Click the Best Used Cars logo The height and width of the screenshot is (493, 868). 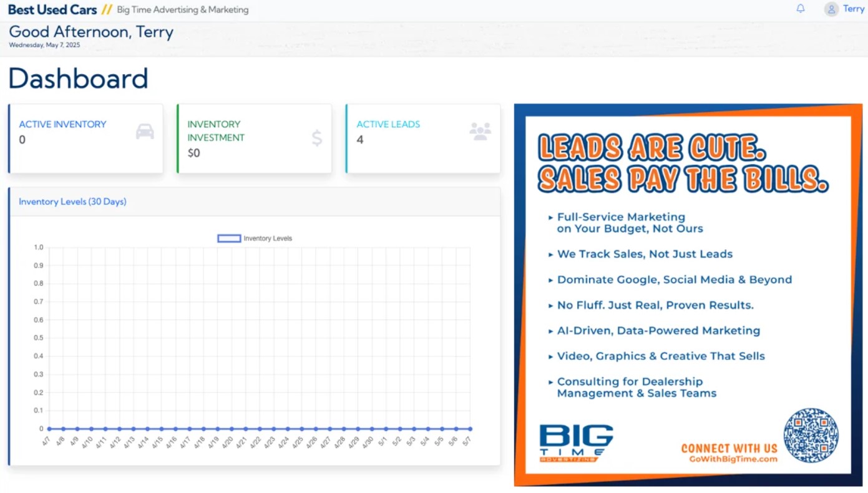[x=52, y=9]
